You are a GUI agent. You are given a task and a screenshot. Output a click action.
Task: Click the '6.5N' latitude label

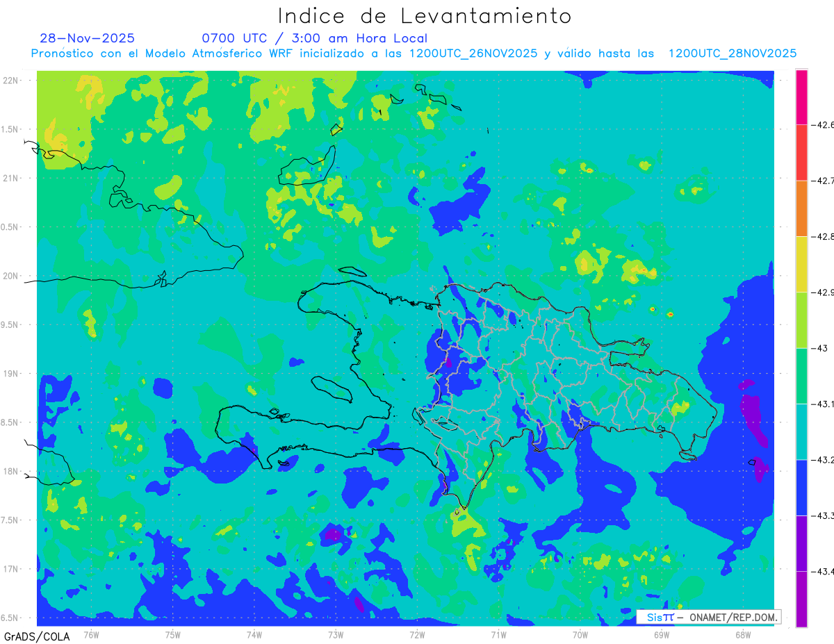click(x=10, y=618)
